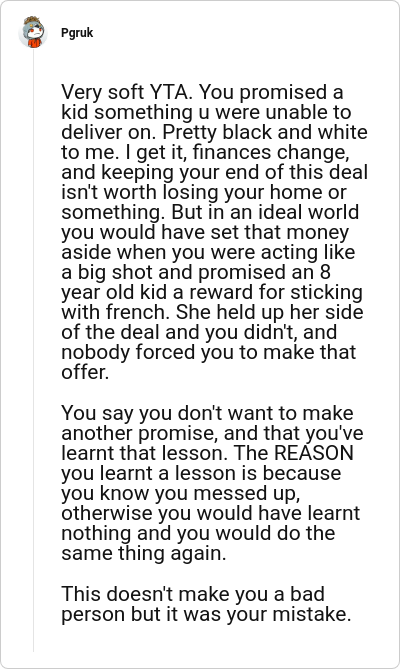The height and width of the screenshot is (669, 400).
Task: Collapse the comment thread via vertical line
Action: pyautogui.click(x=33, y=350)
